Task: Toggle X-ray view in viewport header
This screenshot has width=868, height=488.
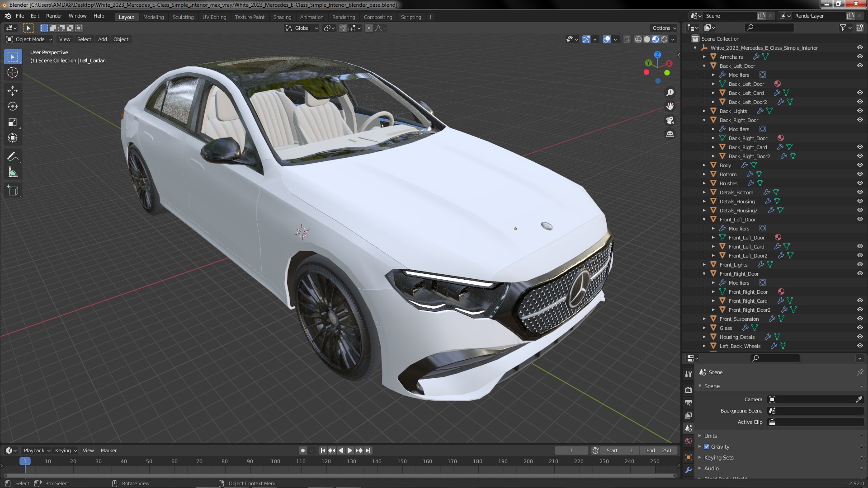Action: click(627, 40)
